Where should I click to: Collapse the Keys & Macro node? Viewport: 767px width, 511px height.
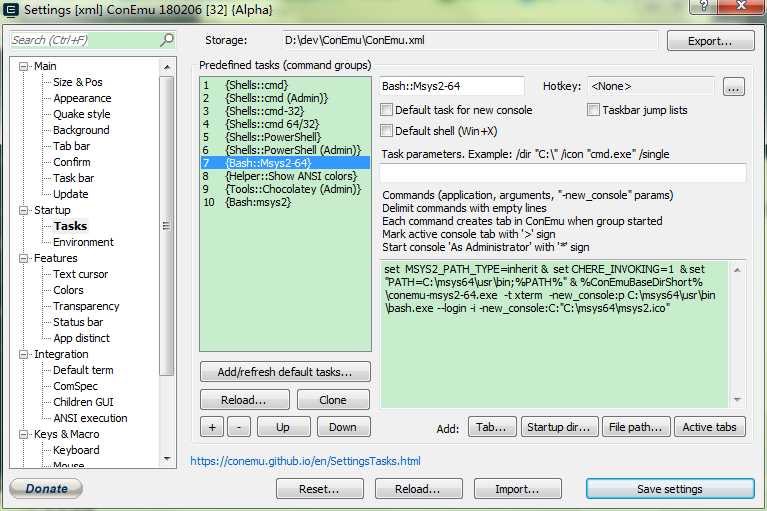point(23,434)
